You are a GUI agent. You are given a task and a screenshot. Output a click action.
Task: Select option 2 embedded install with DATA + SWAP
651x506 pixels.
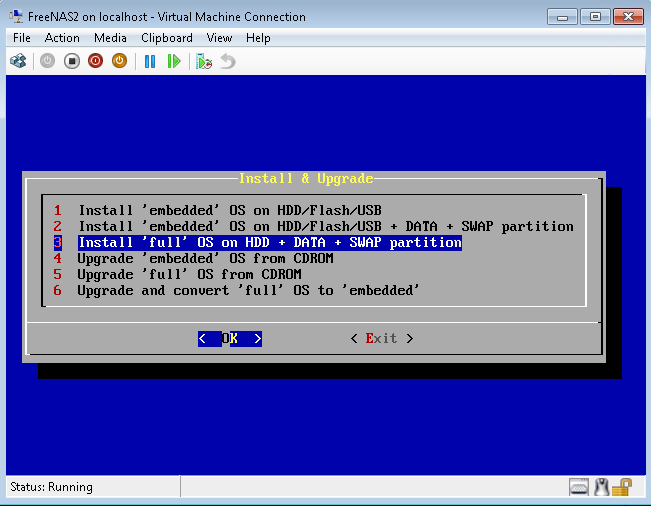tap(313, 227)
